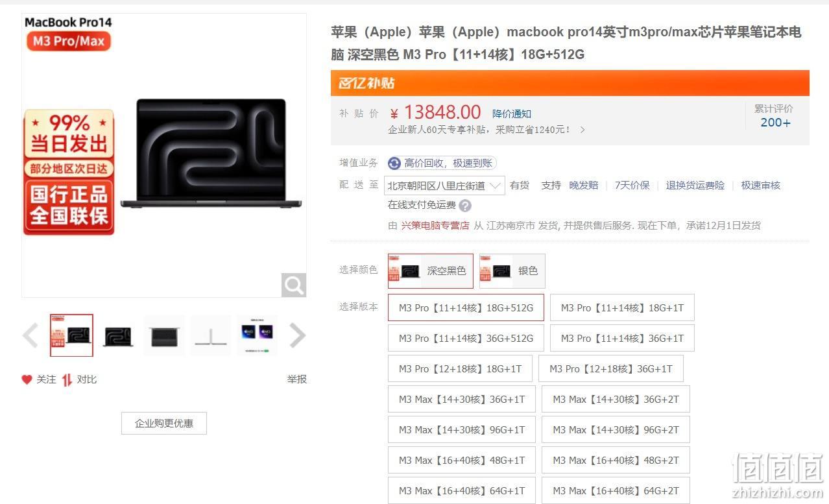
Task: Choose M3 Max【16+40核】48G+2T version
Action: point(616,460)
